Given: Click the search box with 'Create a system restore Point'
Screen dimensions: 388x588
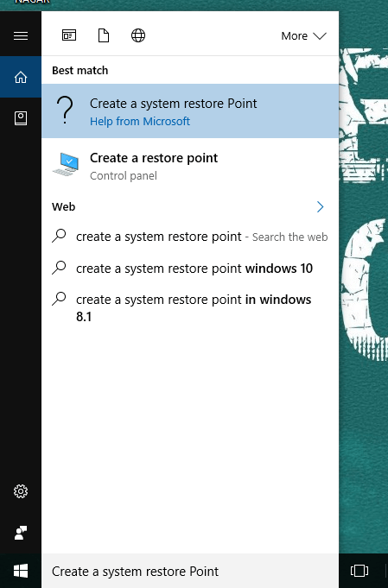Looking at the screenshot, I should 190,571.
